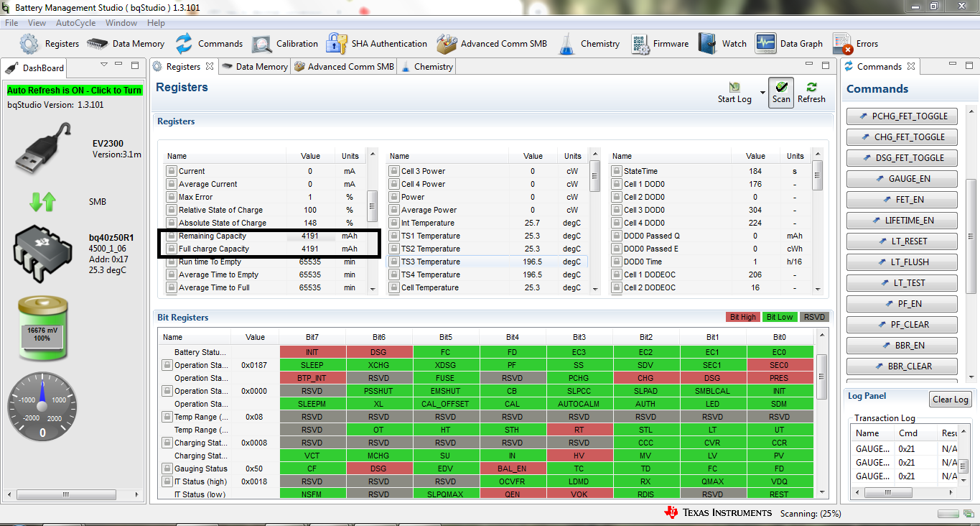Click the lock icon beside Gauging Status
Image resolution: width=980 pixels, height=526 pixels.
click(x=167, y=469)
